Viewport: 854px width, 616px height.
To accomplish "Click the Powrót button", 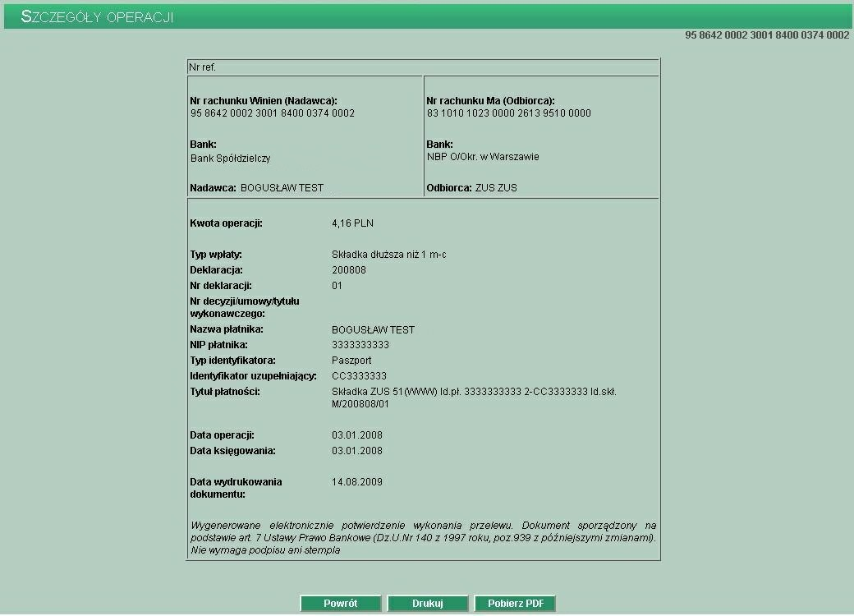I will [x=341, y=603].
